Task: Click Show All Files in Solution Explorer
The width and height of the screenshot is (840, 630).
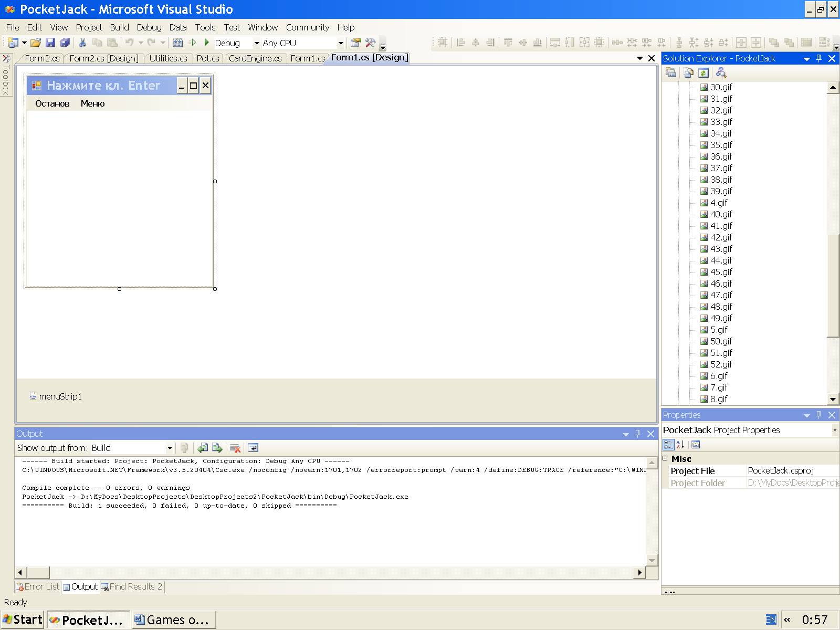Action: click(x=688, y=73)
